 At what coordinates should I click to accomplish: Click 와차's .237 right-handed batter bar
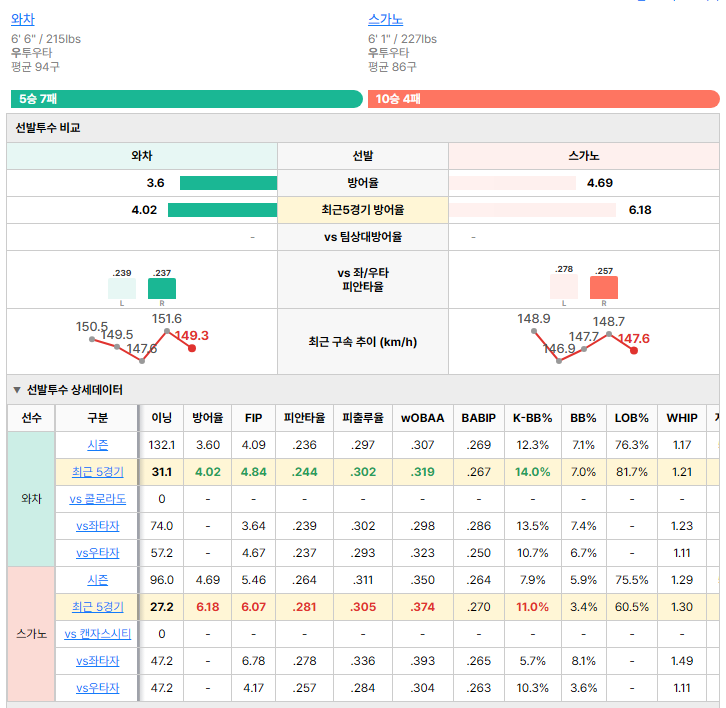(162, 288)
